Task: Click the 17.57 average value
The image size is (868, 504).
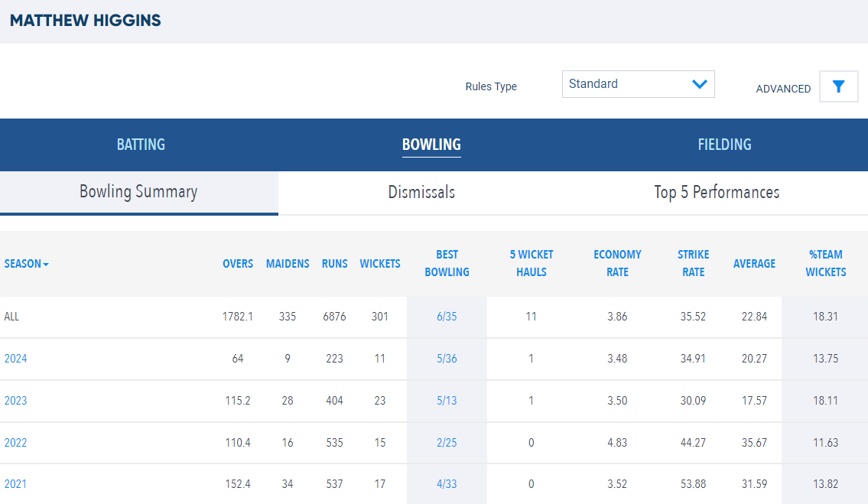Action: coord(754,401)
